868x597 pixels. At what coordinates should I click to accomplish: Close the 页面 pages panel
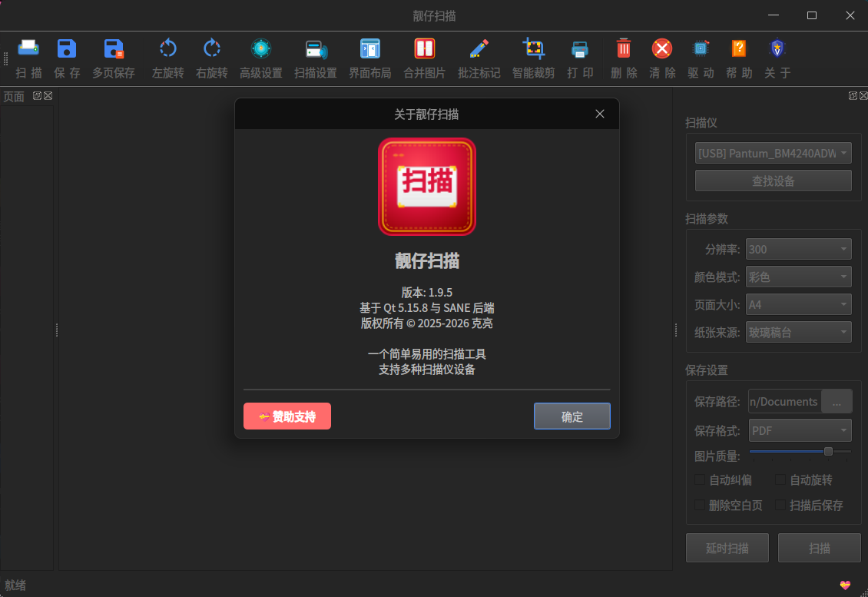[x=48, y=96]
